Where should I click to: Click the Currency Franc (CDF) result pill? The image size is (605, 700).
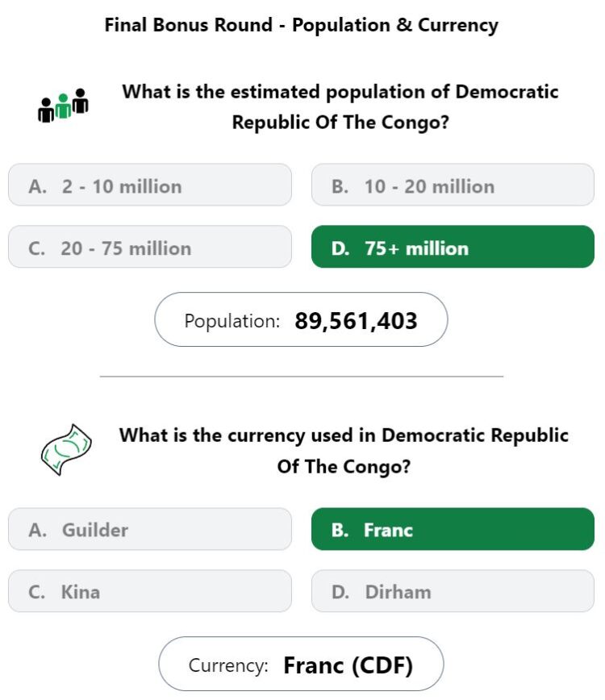301,665
